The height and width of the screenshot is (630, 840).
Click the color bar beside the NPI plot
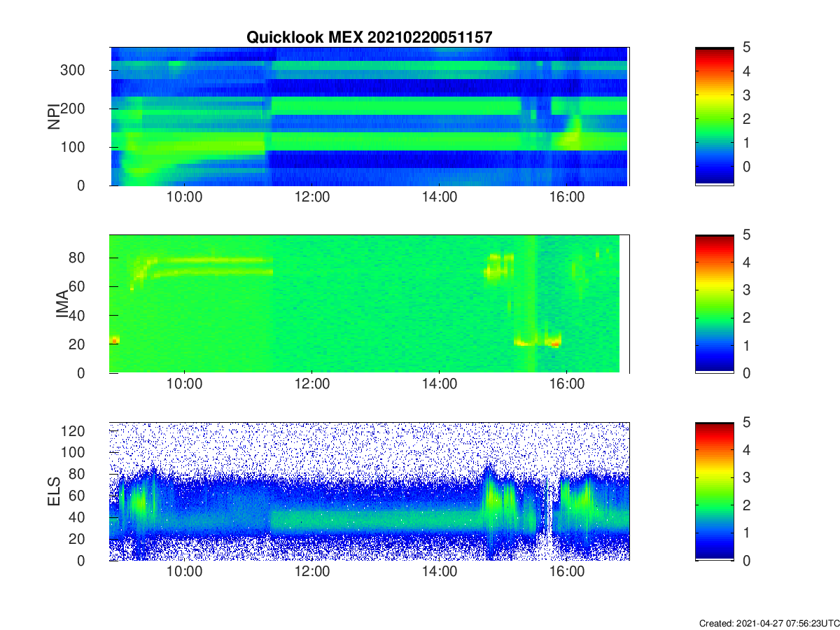click(x=715, y=116)
